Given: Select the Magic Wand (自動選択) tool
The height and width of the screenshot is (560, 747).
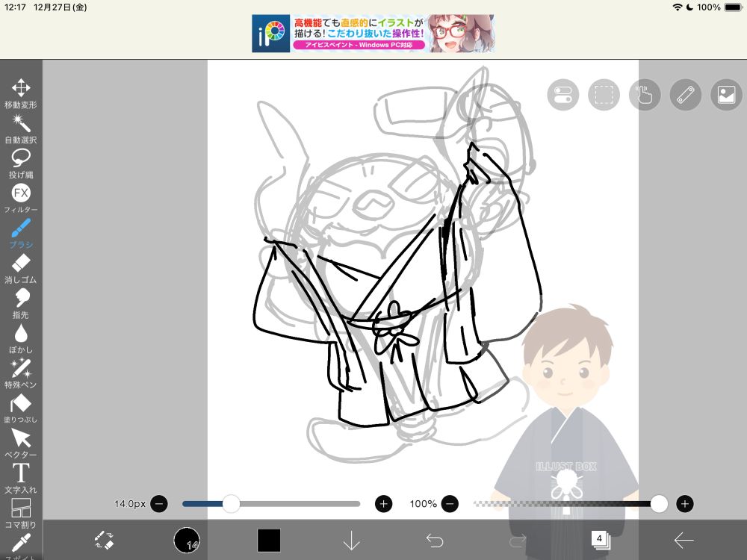Looking at the screenshot, I should point(21,129).
